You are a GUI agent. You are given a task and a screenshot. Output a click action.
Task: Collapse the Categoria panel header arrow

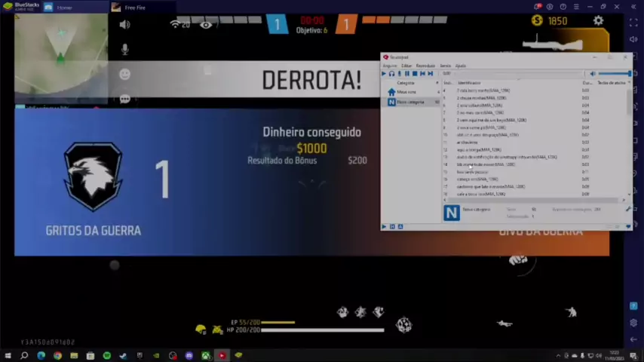[x=438, y=82]
